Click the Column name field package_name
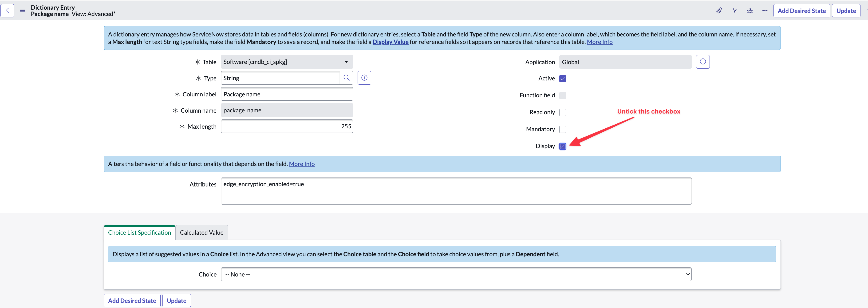 pos(287,110)
